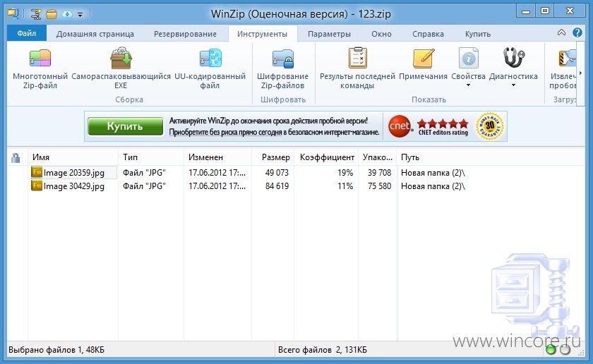Show more ribbon commands via the right arrow
The height and width of the screenshot is (364, 593).
pos(580,73)
